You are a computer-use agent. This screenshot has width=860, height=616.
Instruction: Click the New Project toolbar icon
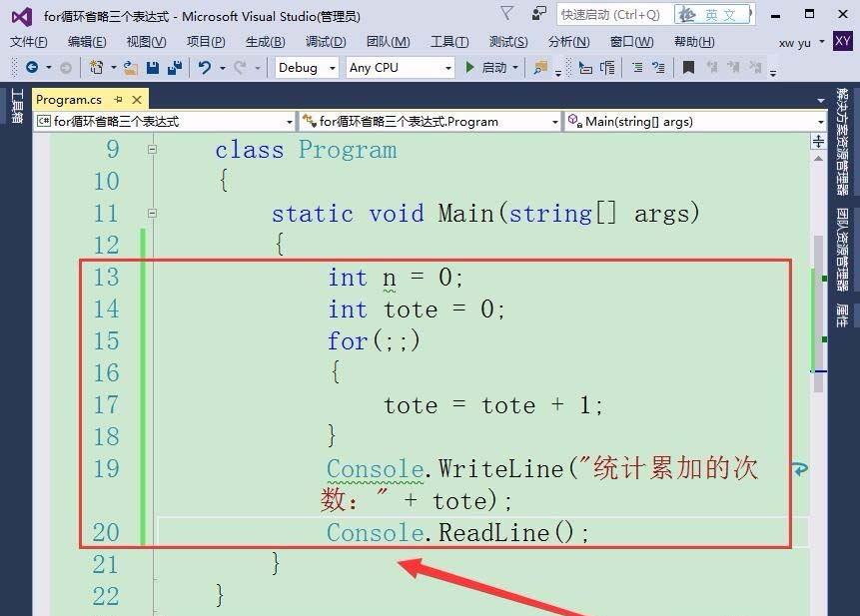[x=97, y=68]
